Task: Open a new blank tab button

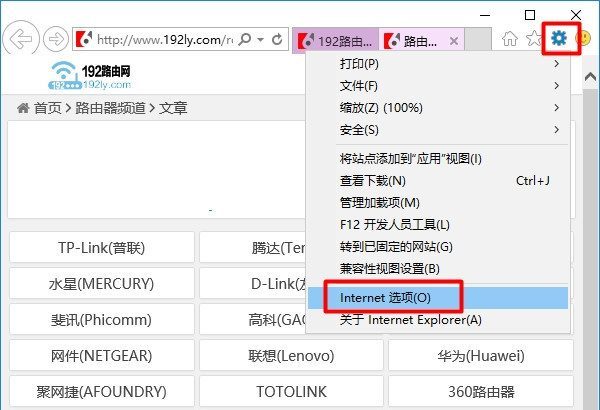Action: click(x=478, y=39)
